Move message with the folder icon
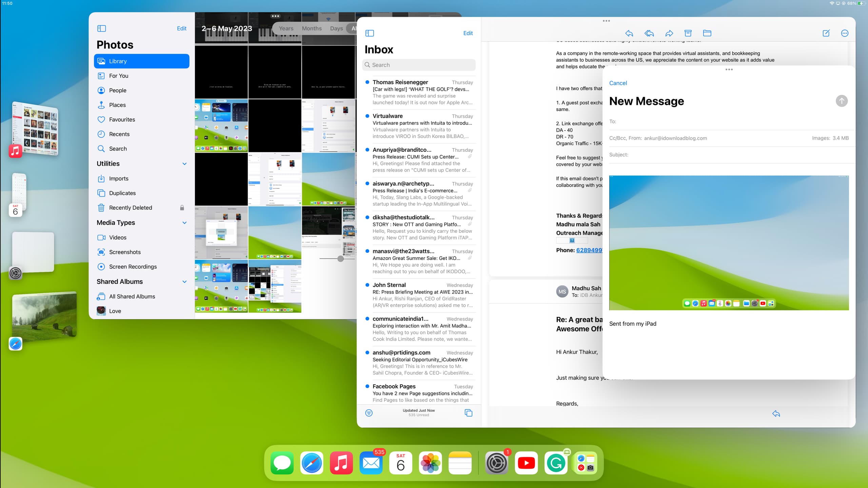868x488 pixels. (x=707, y=33)
